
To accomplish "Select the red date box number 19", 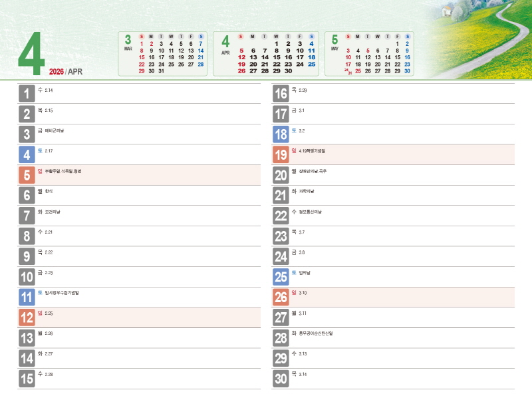I will coord(281,155).
